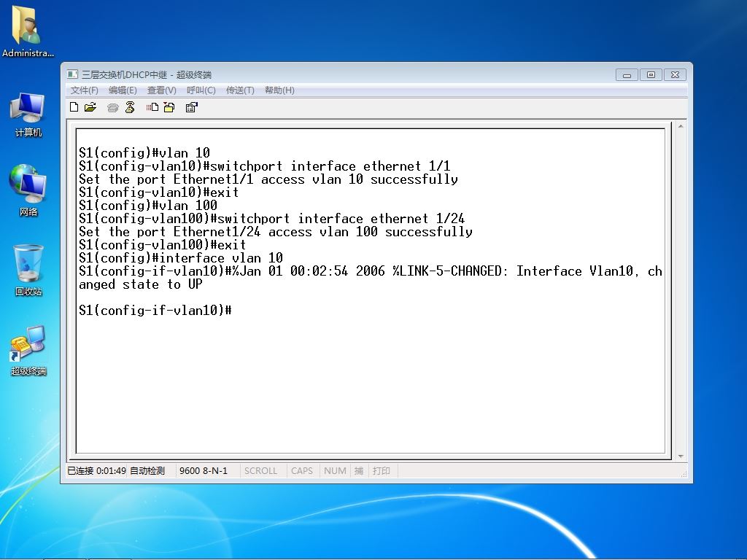Open the 帮助(H) menu

click(x=279, y=90)
